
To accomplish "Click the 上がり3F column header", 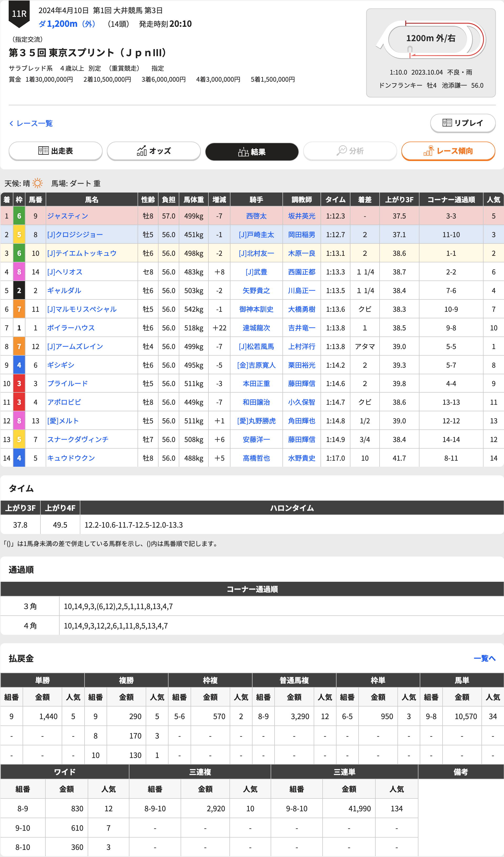I will point(399,200).
